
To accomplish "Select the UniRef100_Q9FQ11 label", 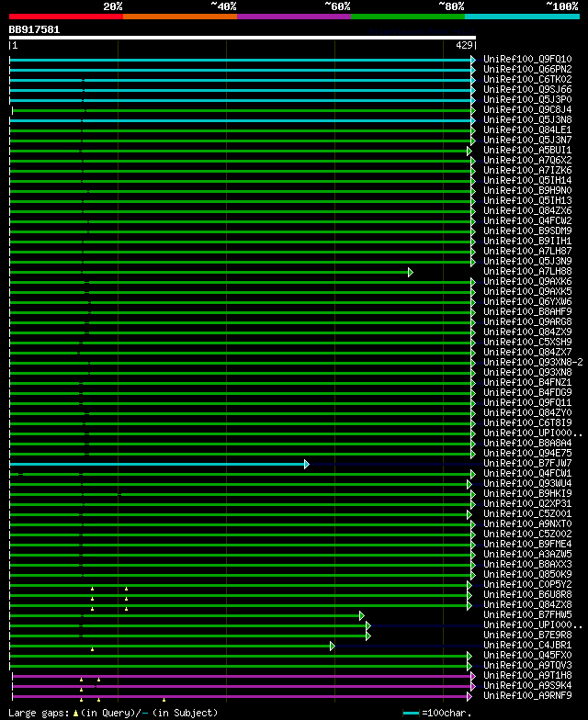I will [x=527, y=402].
